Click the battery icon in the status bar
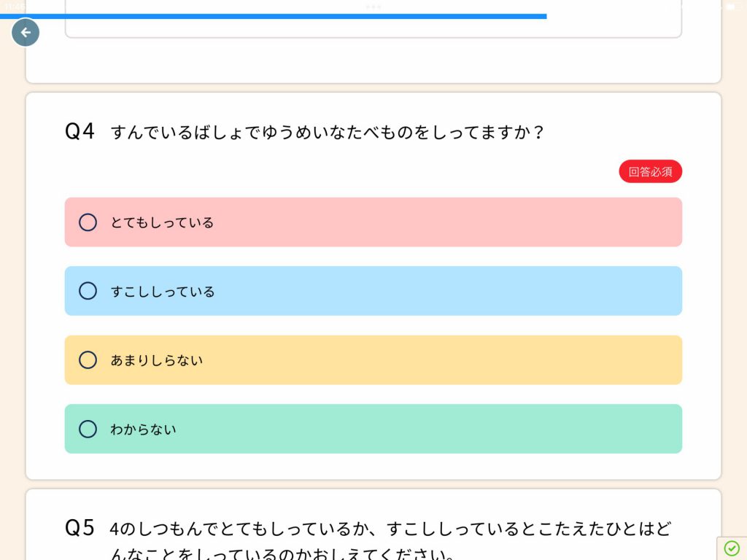The image size is (747, 560). [x=731, y=7]
